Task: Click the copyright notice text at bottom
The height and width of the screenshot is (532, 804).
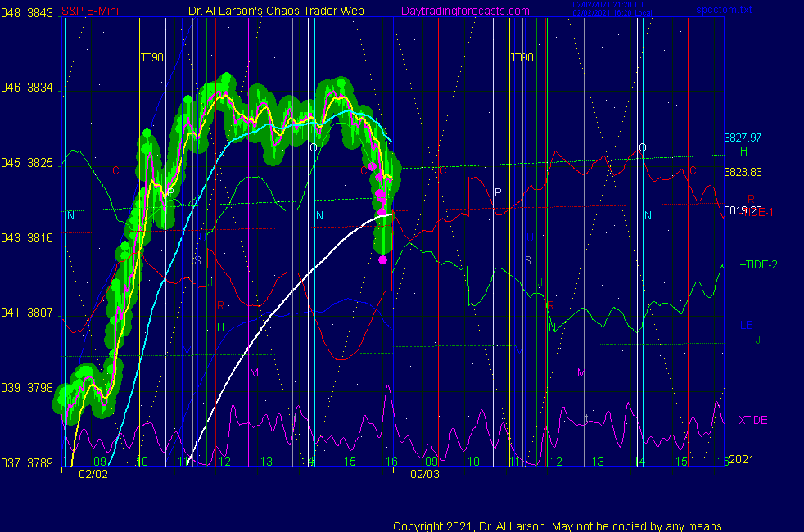Action: point(559,526)
